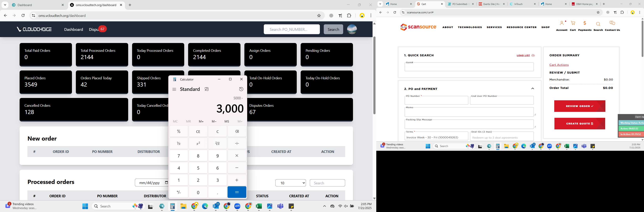
Task: Focus the Item# quick search field
Action: (469, 67)
